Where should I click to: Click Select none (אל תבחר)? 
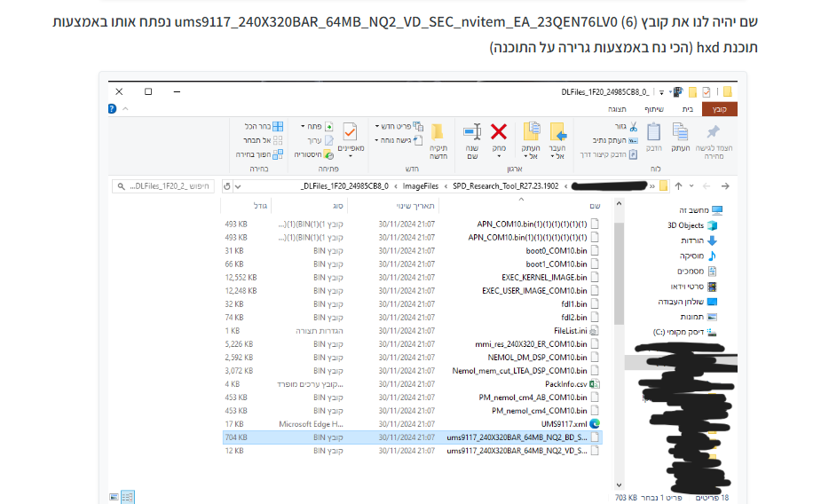(x=263, y=140)
